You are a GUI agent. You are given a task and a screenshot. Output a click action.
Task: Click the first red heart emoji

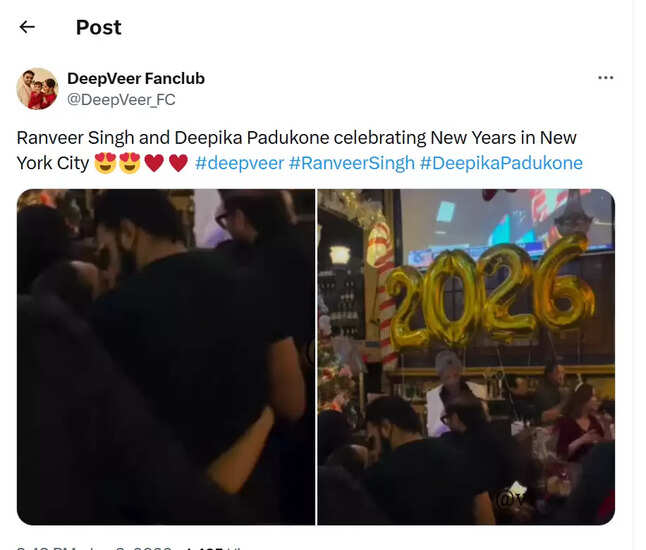pos(154,163)
